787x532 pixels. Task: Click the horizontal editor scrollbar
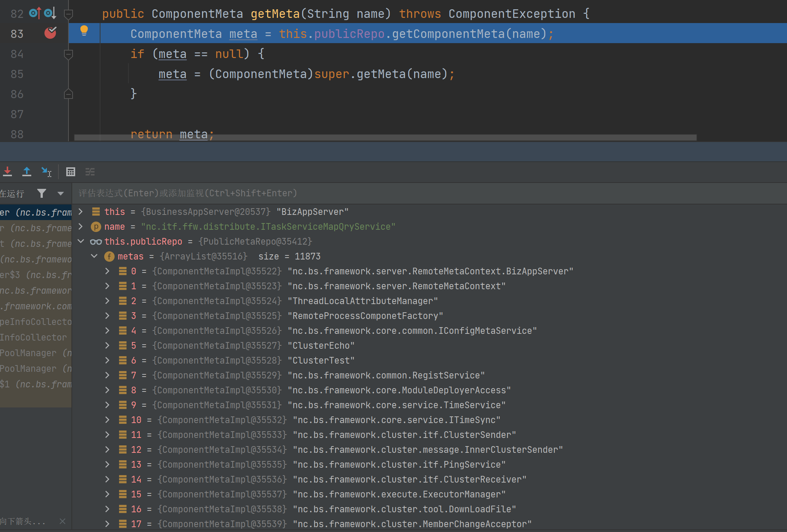(385, 138)
